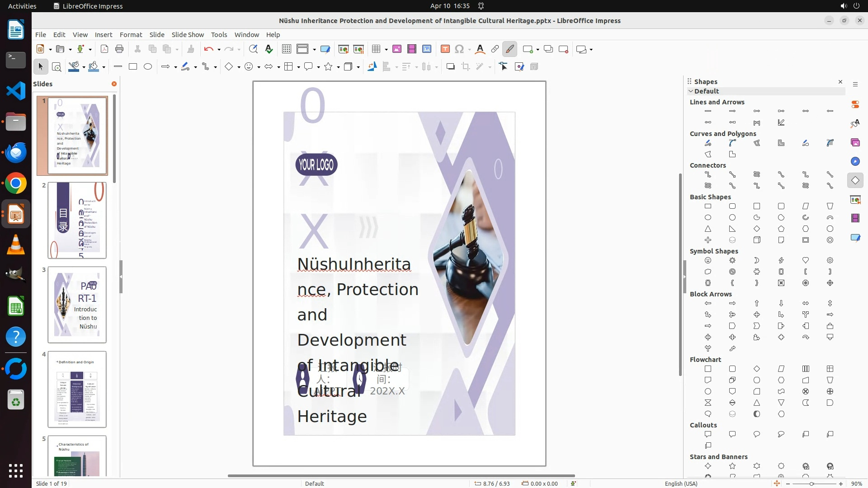The image size is (868, 488).
Task: Open the Slide Show menu
Action: pyautogui.click(x=188, y=35)
